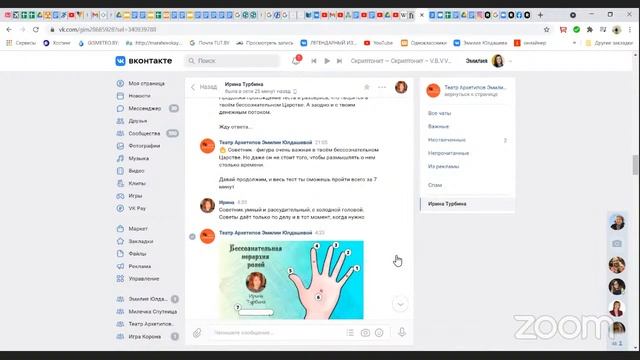Screen dimensions: 640x360
Task: Click the Маркет sidebar icon
Action: pos(120,229)
